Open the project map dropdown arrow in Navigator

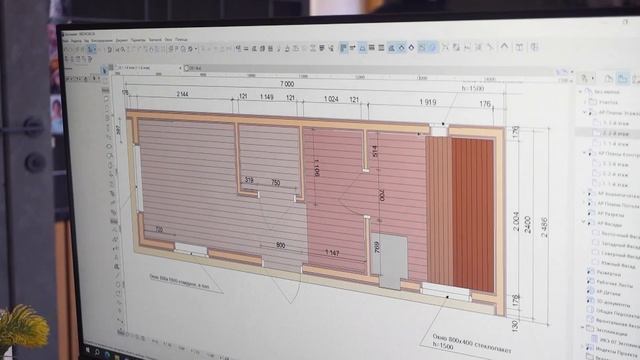coord(593,78)
